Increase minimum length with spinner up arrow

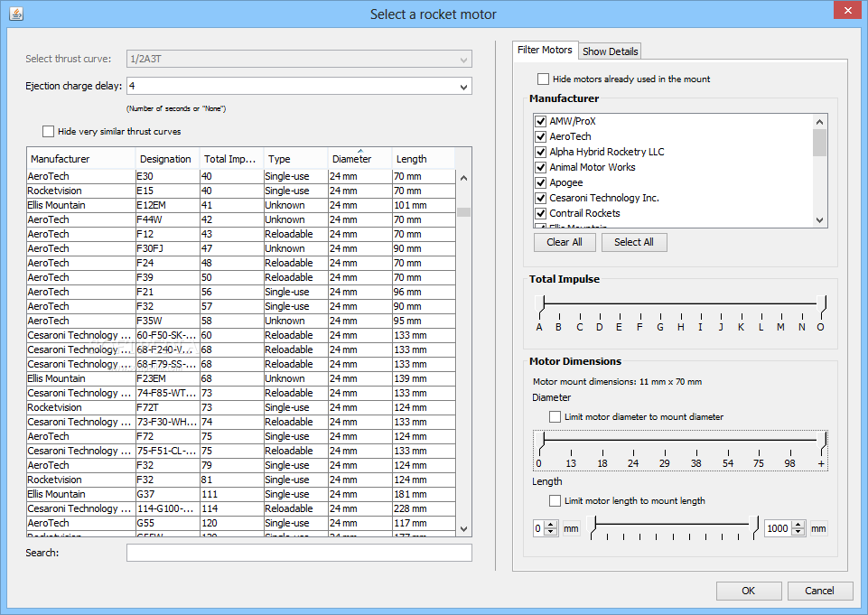(x=550, y=525)
